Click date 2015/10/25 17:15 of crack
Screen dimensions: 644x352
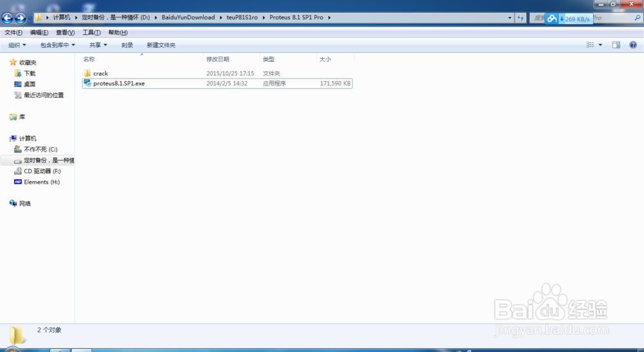coord(230,73)
